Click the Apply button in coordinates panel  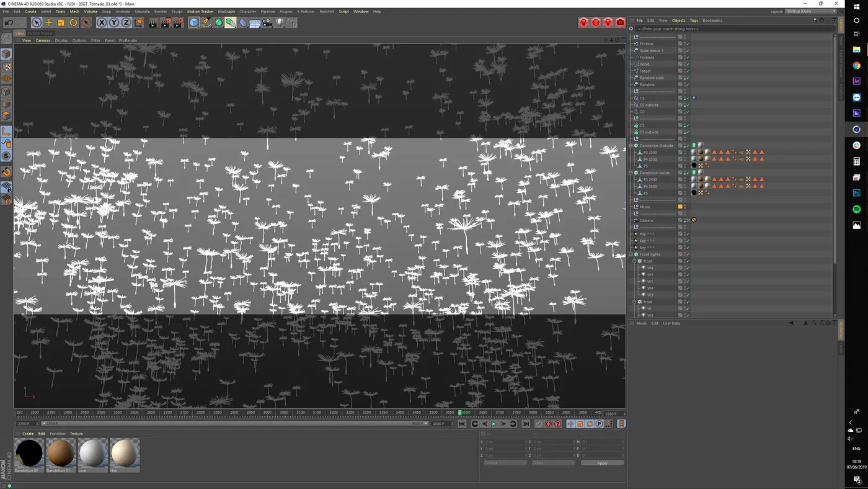(x=602, y=462)
